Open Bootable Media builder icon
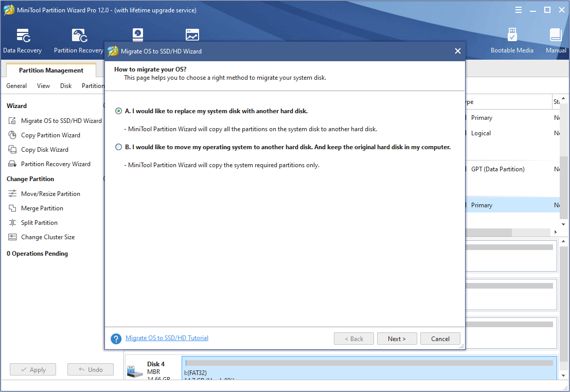Viewport: 570px width, 392px height. pos(512,35)
